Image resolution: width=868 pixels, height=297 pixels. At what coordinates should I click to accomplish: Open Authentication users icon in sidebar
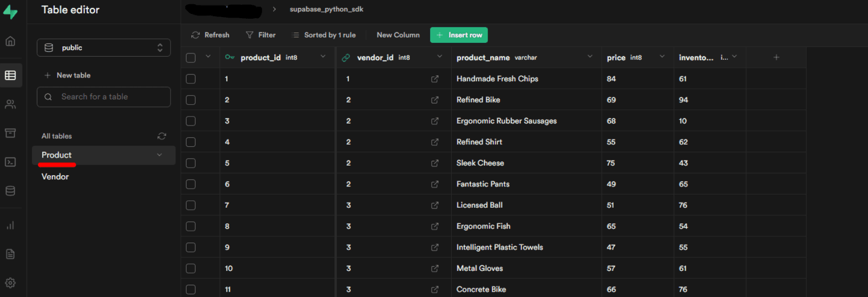(x=10, y=104)
